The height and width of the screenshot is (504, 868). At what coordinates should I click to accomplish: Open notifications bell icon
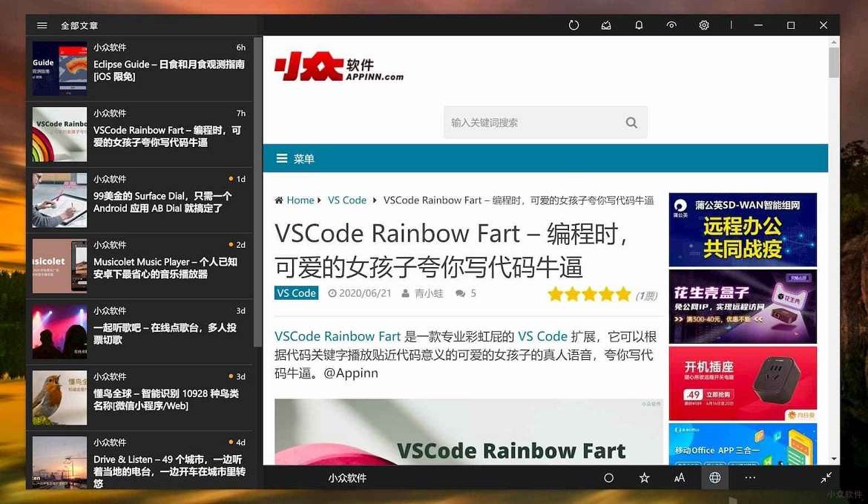pyautogui.click(x=639, y=25)
